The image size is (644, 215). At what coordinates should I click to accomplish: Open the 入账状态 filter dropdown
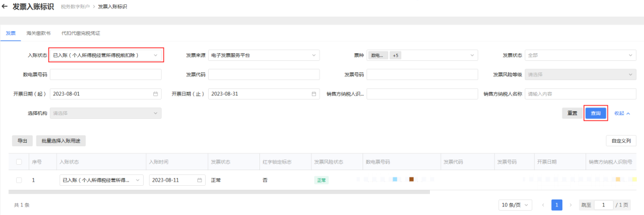pyautogui.click(x=106, y=55)
